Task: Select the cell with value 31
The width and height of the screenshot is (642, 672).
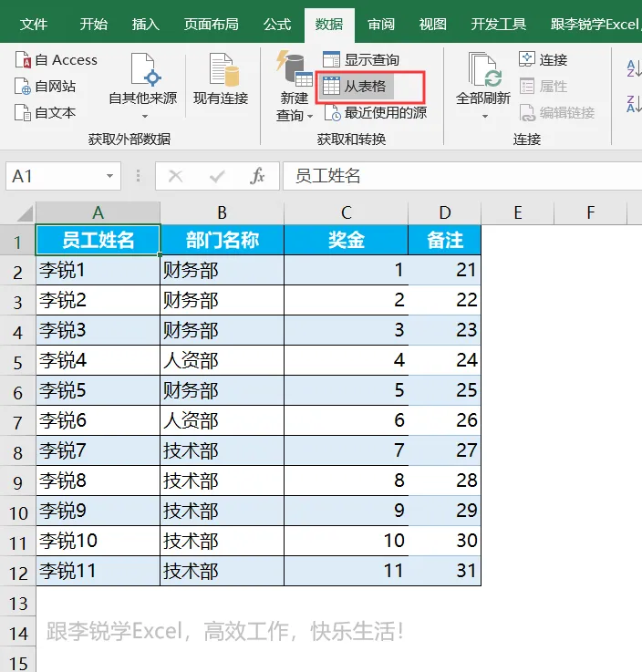Action: [x=445, y=572]
